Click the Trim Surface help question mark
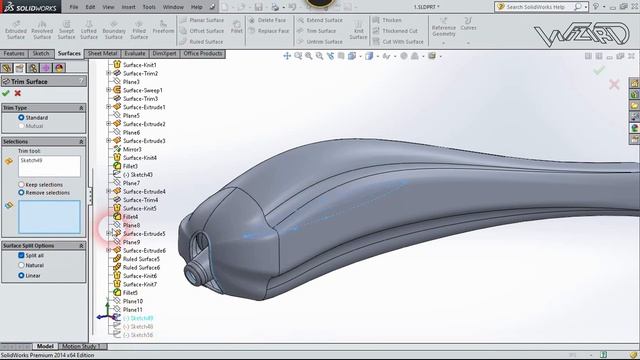This screenshot has height=360, width=640. coord(81,81)
